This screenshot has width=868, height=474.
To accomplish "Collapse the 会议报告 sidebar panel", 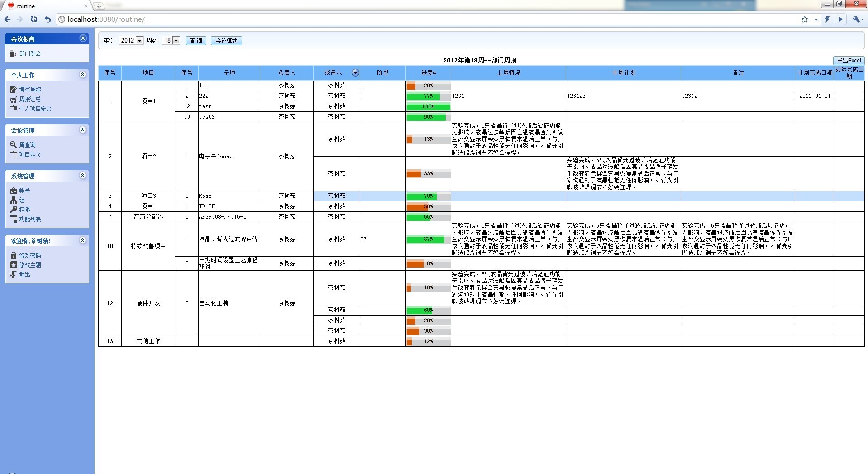I will 83,38.
